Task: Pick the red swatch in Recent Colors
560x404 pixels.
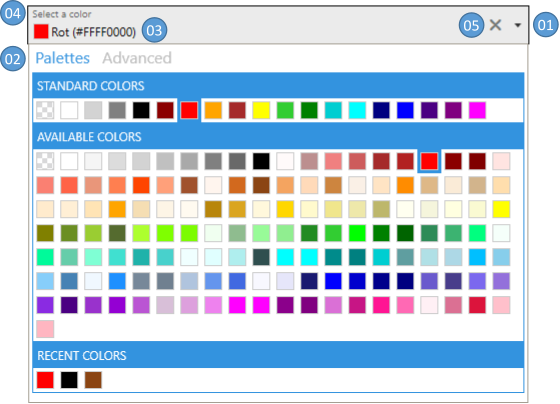Action: [45, 380]
